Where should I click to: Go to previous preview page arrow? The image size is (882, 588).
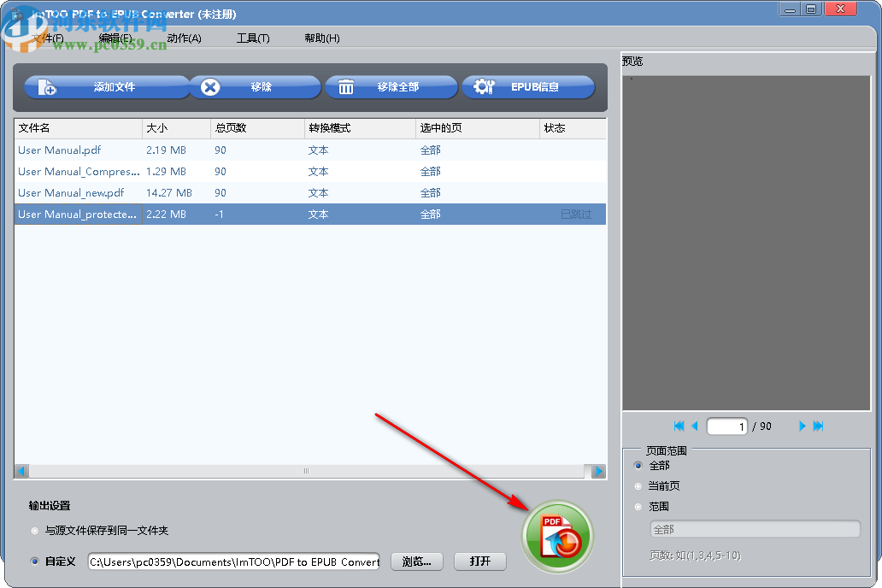(x=695, y=426)
